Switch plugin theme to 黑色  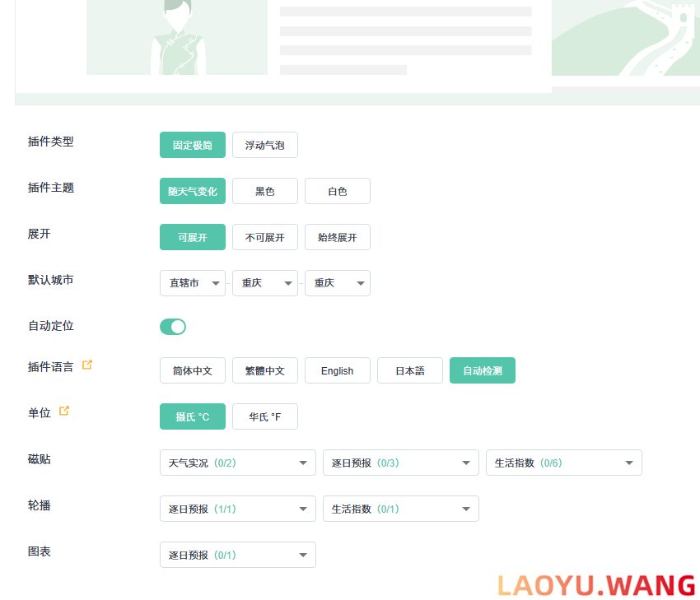tap(265, 191)
